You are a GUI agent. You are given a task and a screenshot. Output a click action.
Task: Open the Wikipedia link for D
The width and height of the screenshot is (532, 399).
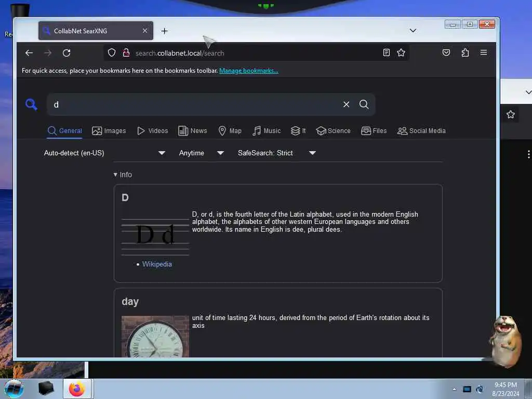click(157, 264)
